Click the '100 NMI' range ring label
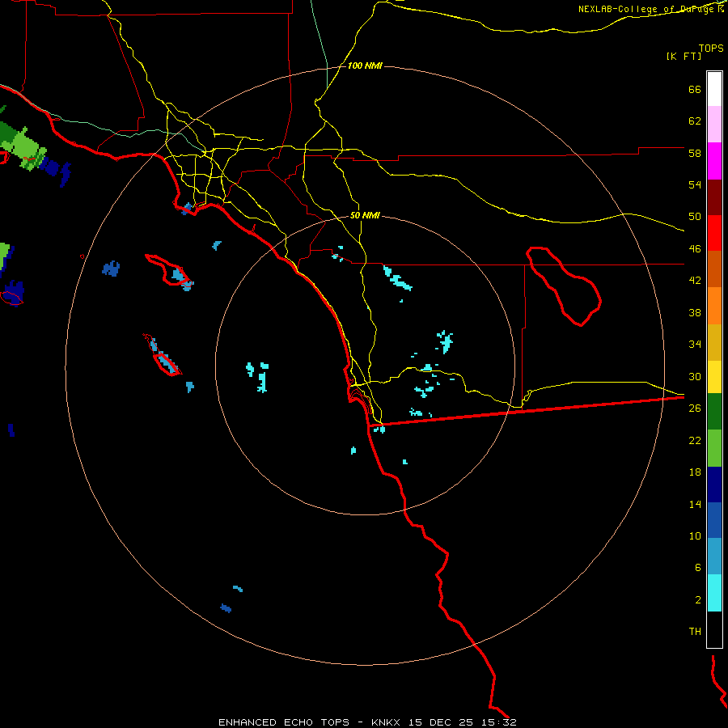The height and width of the screenshot is (728, 728). coord(365,66)
